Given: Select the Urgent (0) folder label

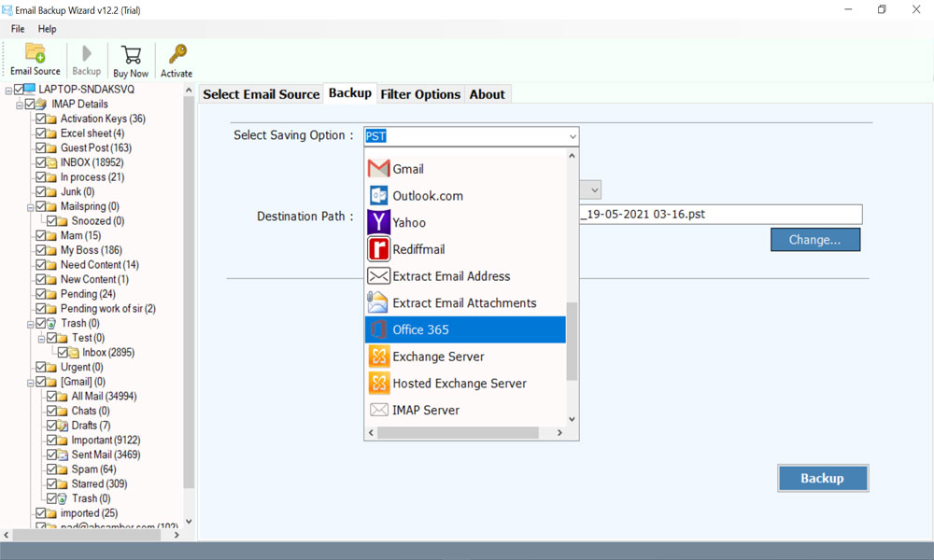Looking at the screenshot, I should (81, 367).
